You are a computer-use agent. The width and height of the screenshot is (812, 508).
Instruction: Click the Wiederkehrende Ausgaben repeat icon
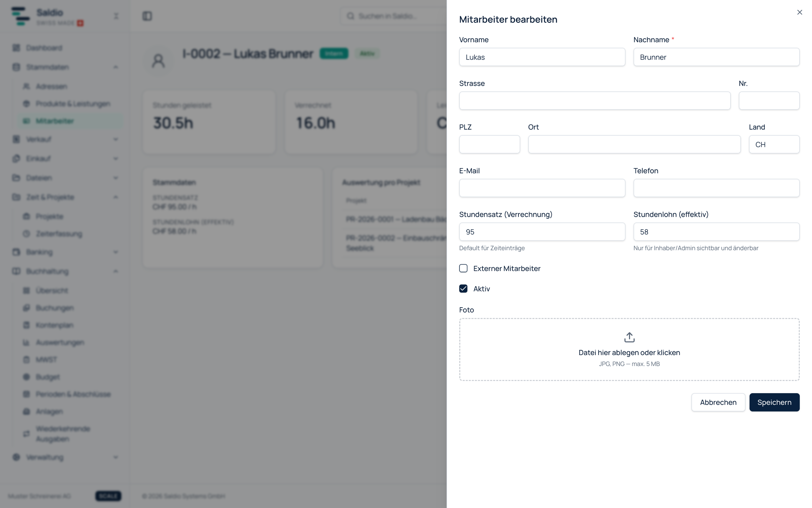click(x=26, y=434)
